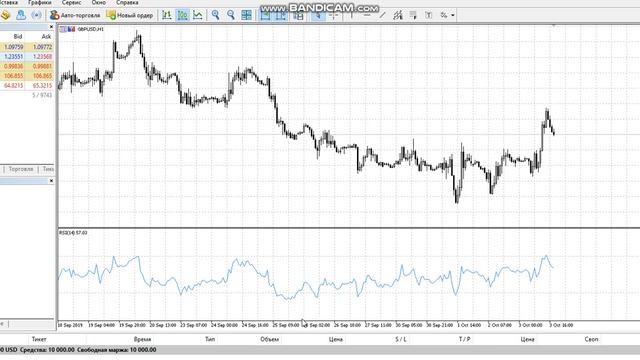640x360 pixels.
Task: Select the trendline tool
Action: pyautogui.click(x=382, y=16)
